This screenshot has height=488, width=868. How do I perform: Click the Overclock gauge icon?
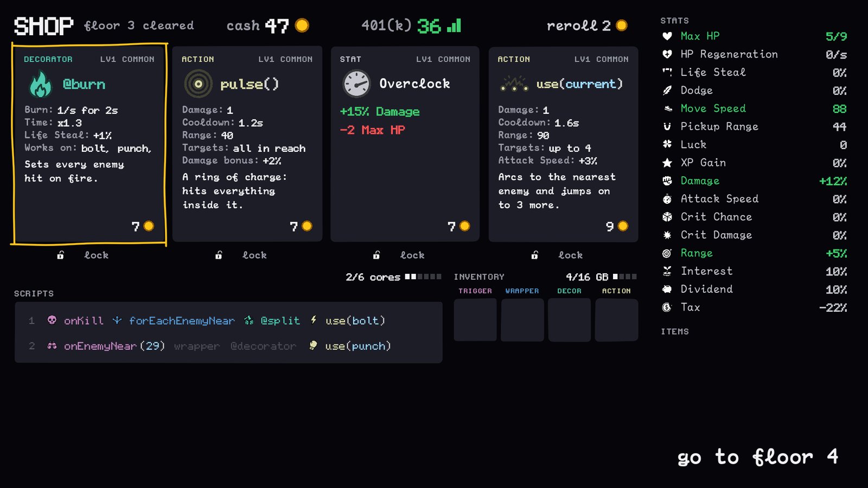pos(356,84)
